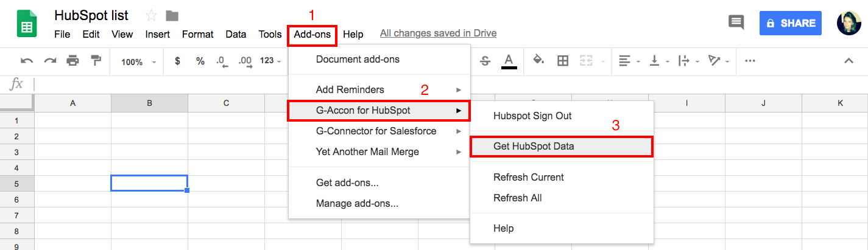The height and width of the screenshot is (250, 868).
Task: Open the Help menu in menu bar
Action: [353, 34]
